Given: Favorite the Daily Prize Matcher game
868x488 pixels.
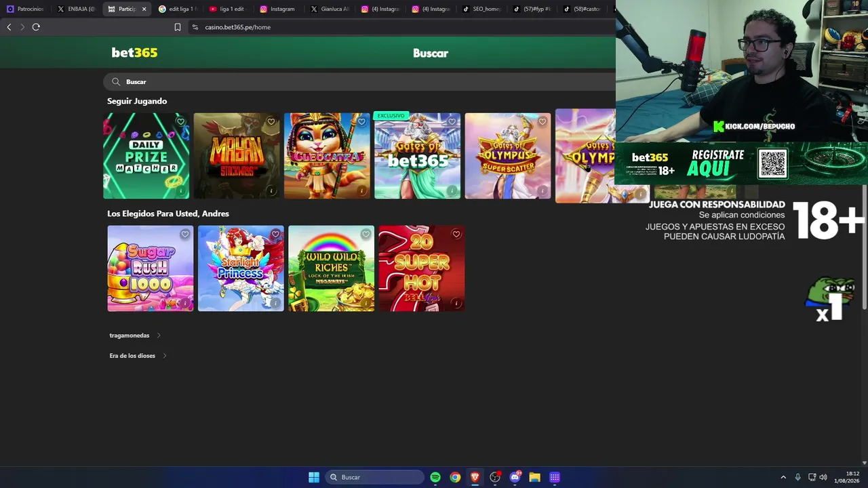Looking at the screenshot, I should click(180, 122).
